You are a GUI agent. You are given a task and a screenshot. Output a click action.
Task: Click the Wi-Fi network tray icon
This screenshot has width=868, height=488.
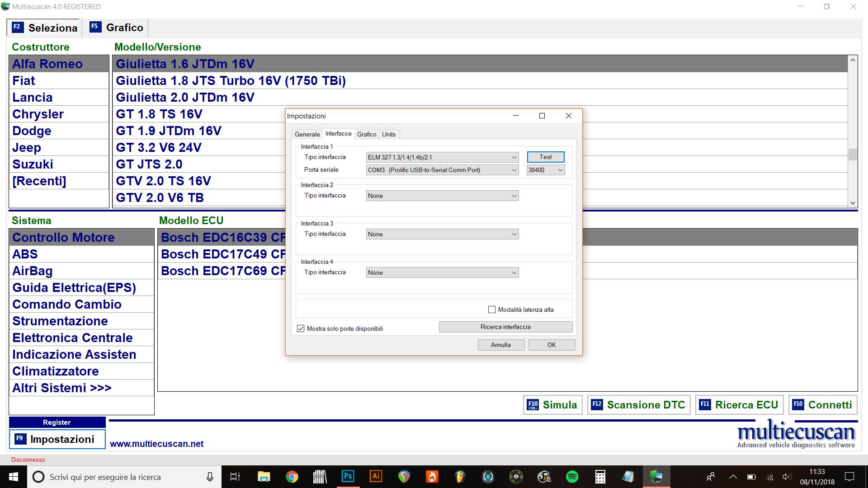click(770, 477)
